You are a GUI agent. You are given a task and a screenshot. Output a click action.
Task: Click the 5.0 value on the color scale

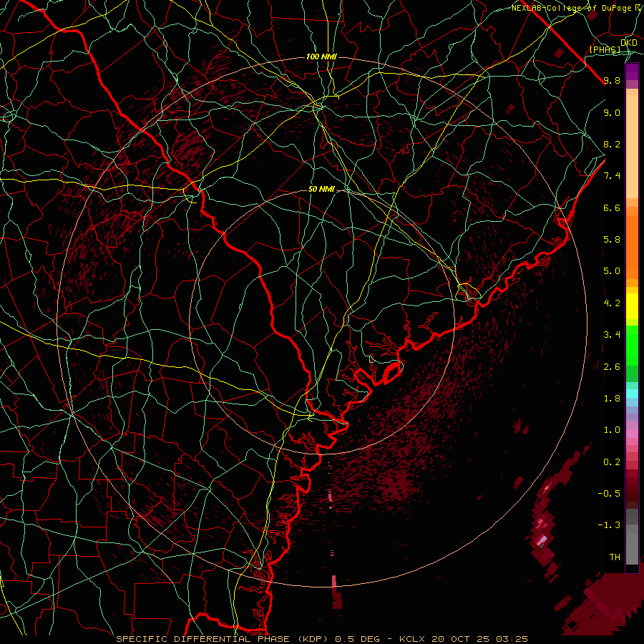(612, 271)
